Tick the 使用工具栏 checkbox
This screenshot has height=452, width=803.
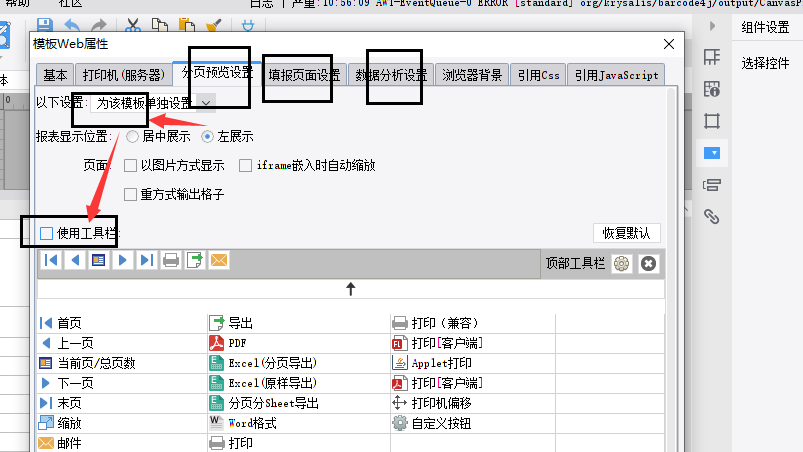(x=47, y=233)
